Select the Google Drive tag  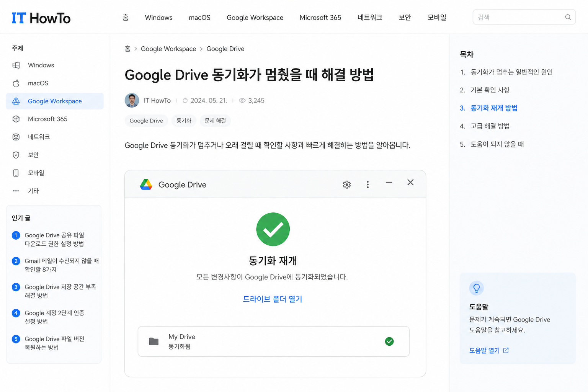click(146, 121)
